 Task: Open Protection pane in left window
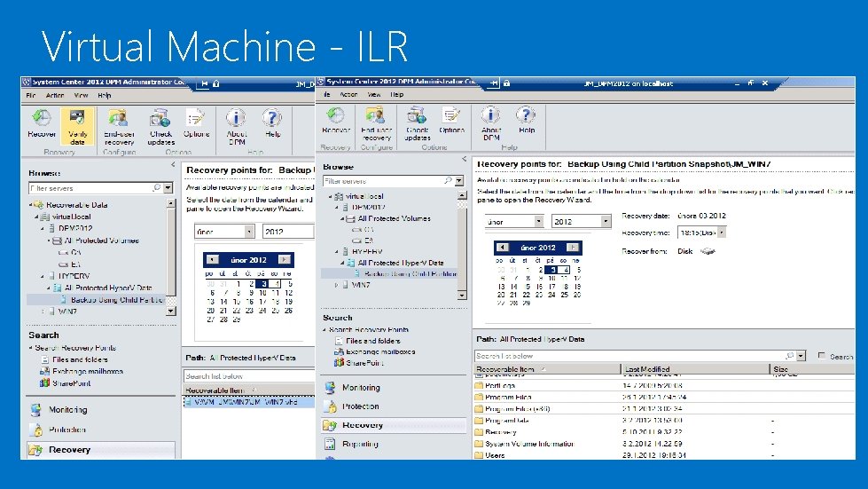tap(101, 430)
